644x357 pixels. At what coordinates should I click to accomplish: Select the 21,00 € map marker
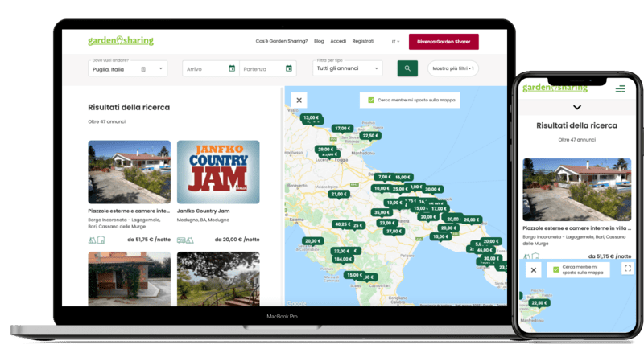pos(339,194)
